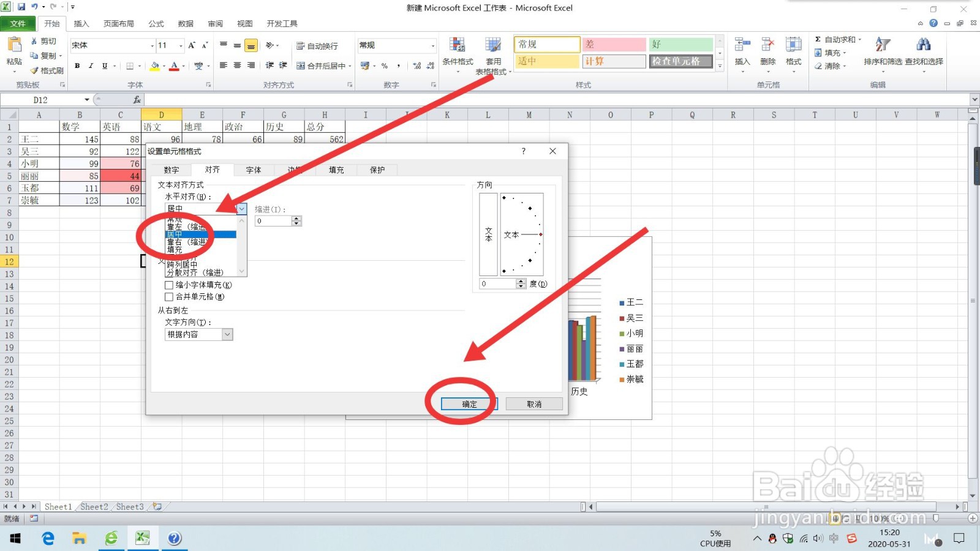Check the 合并单元格 checkbox
Viewport: 980px width, 551px height.
(169, 296)
